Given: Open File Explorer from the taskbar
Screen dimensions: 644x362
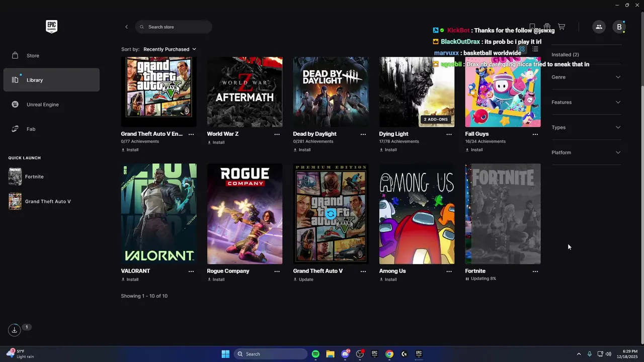Looking at the screenshot, I should pyautogui.click(x=330, y=354).
